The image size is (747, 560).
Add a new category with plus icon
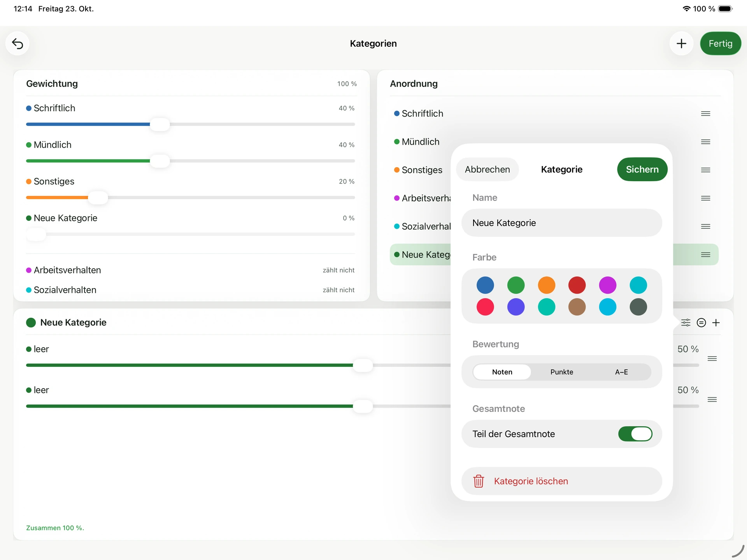pyautogui.click(x=681, y=44)
